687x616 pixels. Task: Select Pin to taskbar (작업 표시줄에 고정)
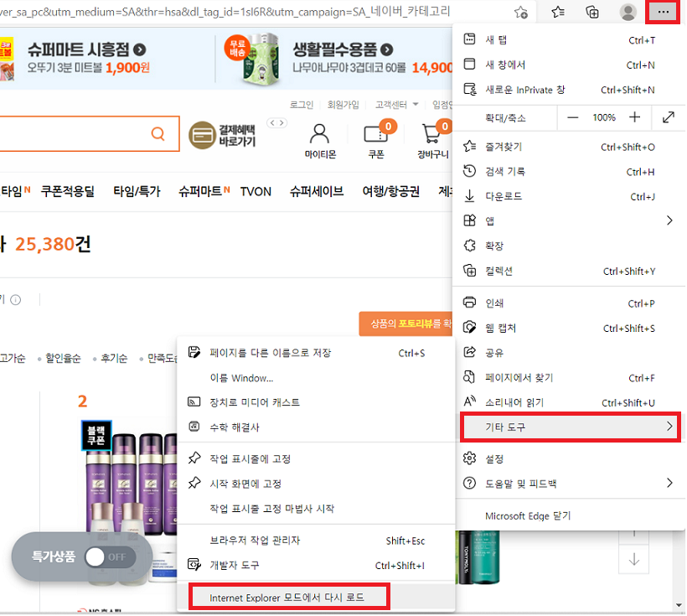tap(316, 459)
